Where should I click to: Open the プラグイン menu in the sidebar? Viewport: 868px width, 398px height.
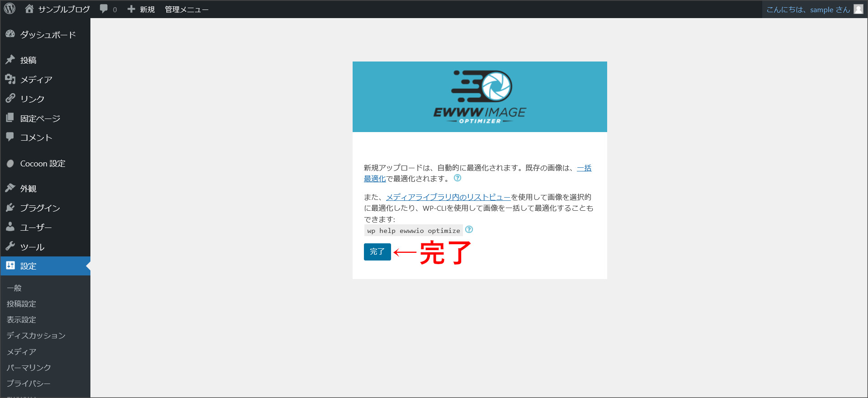[40, 208]
